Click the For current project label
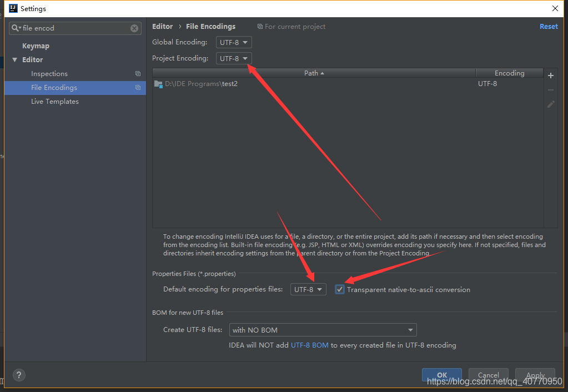Screen dimensions: 568x392 295,27
